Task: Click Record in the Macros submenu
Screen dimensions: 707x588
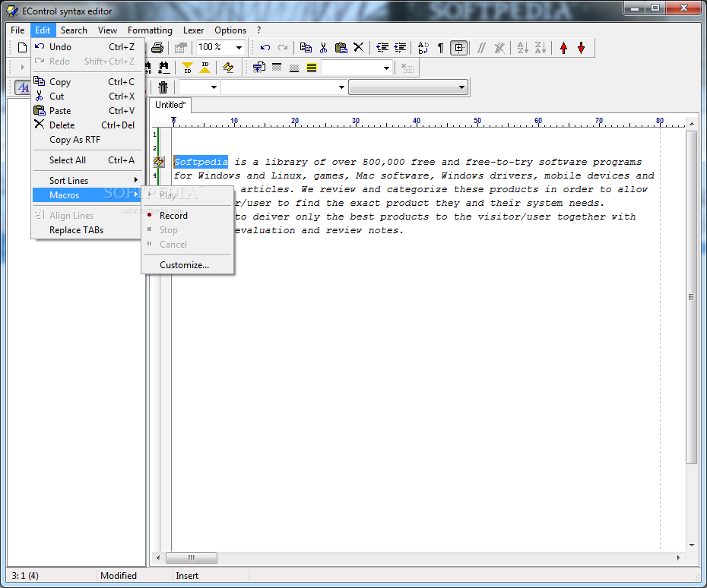Action: point(188,216)
